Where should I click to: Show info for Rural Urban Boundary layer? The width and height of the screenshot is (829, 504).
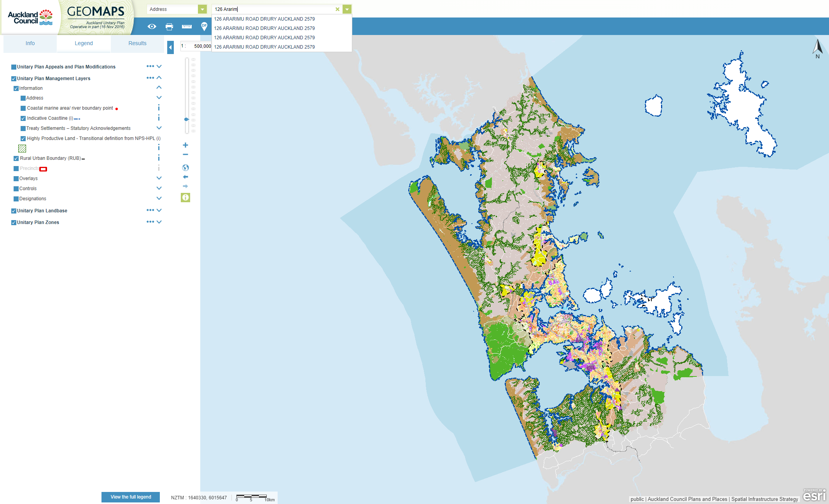click(159, 158)
